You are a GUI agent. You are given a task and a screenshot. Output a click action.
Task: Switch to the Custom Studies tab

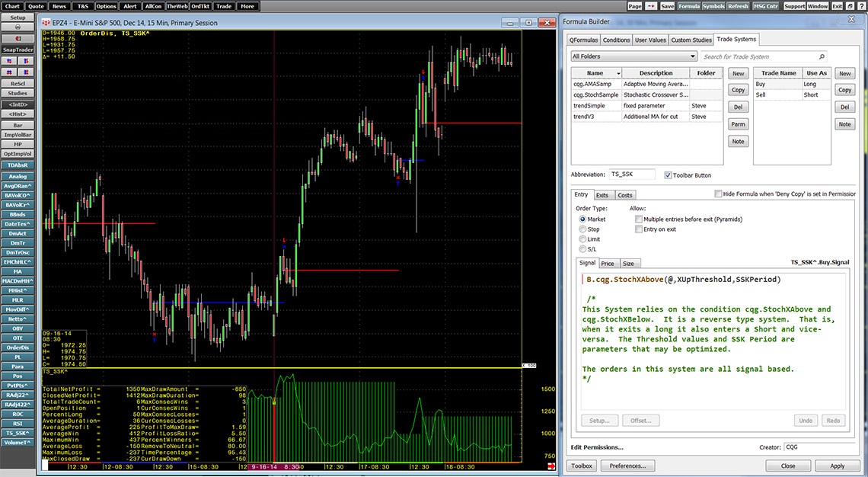691,39
